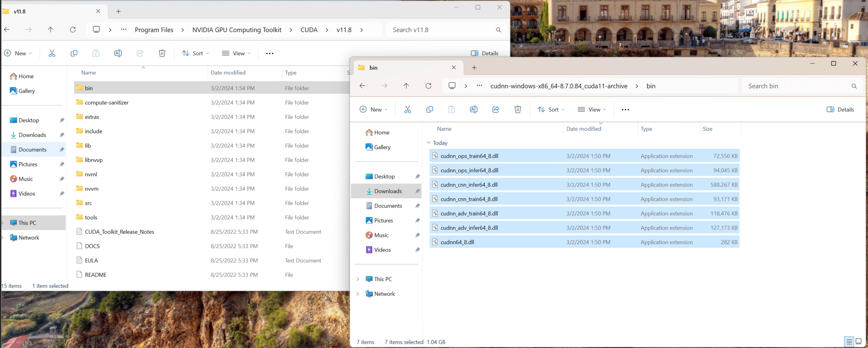The width and height of the screenshot is (868, 348).
Task: Click the Copy icon in bin window toolbar
Action: click(x=429, y=110)
